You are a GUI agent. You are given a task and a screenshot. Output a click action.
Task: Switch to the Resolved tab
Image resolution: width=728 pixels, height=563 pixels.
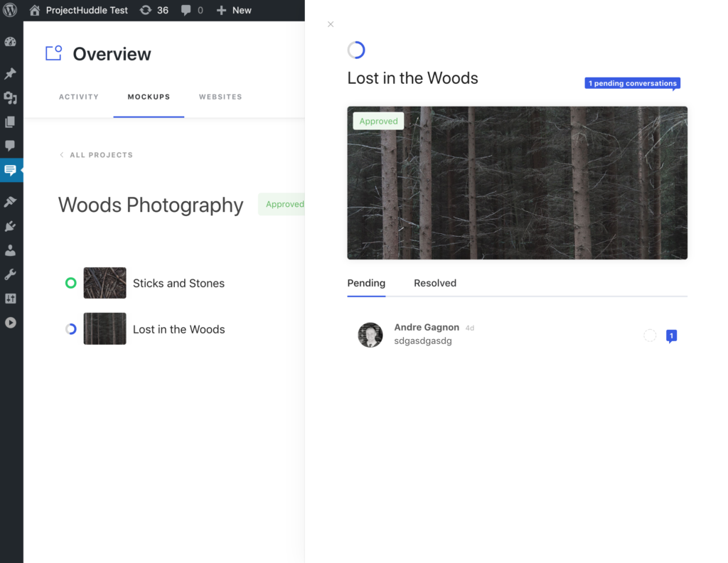435,283
